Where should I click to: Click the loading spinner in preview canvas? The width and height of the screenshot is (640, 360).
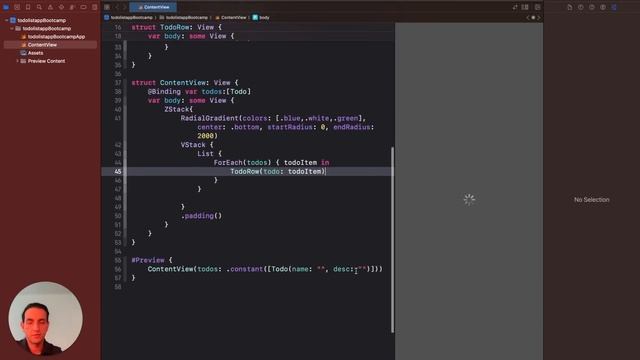469,200
